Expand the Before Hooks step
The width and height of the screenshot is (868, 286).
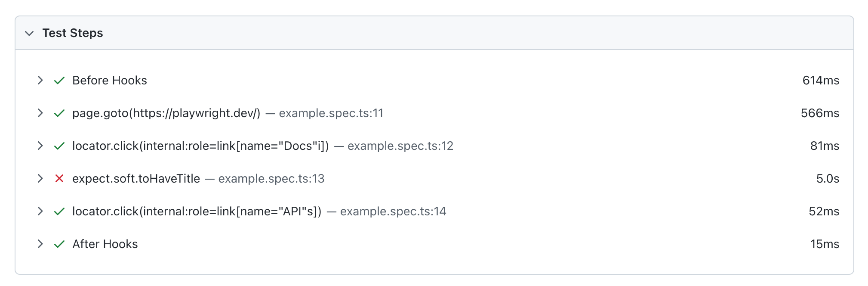click(40, 80)
